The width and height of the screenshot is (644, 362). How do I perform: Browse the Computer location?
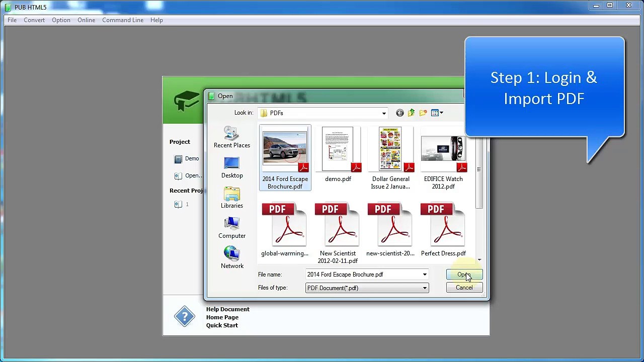[x=232, y=228]
